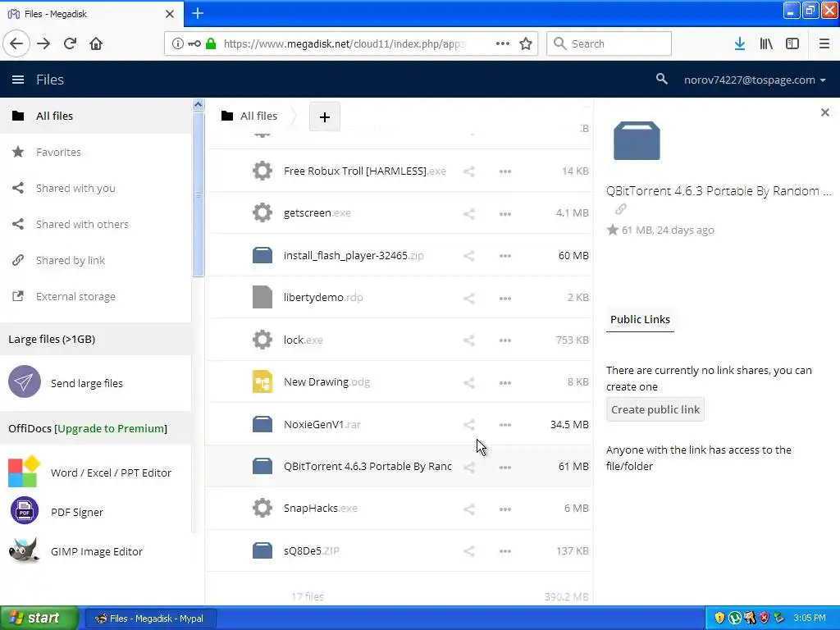Click Create public link button
The height and width of the screenshot is (630, 840).
pyautogui.click(x=655, y=410)
